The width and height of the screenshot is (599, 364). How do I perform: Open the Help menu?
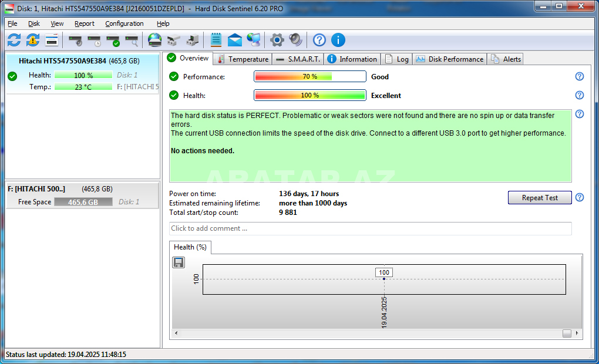[163, 23]
